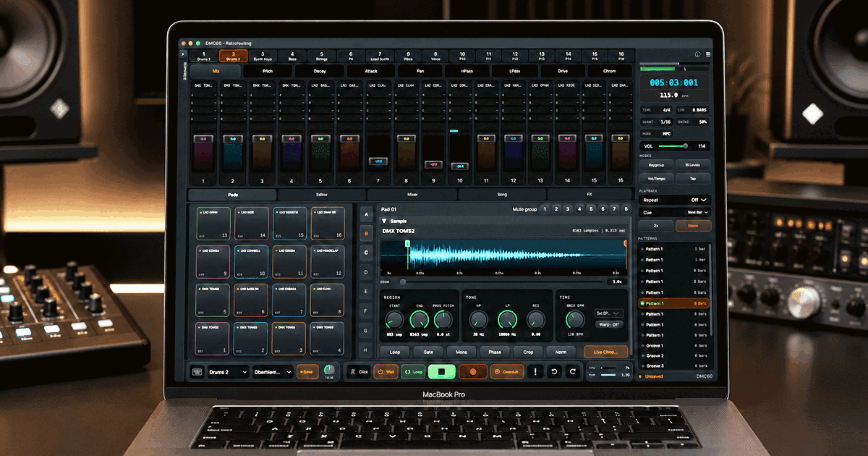This screenshot has height=456, width=868.
Task: Click the keyboard icon beside Drums 2 dropdown
Action: pos(197,371)
